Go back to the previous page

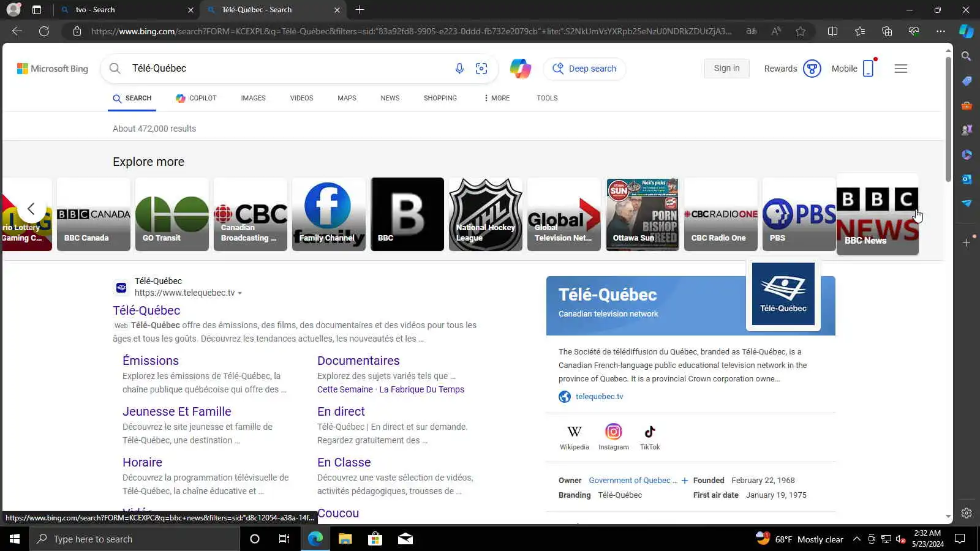tap(17, 31)
